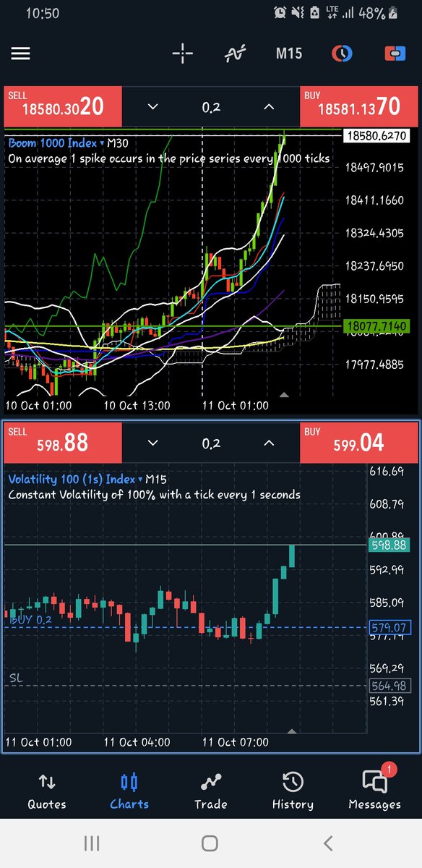The width and height of the screenshot is (422, 868).
Task: Tap alarm icon in status bar
Action: [280, 13]
